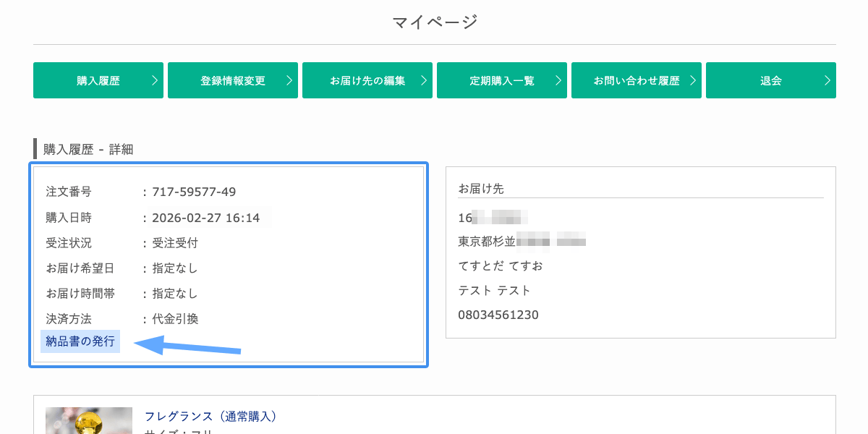This screenshot has height=434, width=868.
Task: Go to 登録情報変更 to edit registration
Action: pyautogui.click(x=232, y=80)
